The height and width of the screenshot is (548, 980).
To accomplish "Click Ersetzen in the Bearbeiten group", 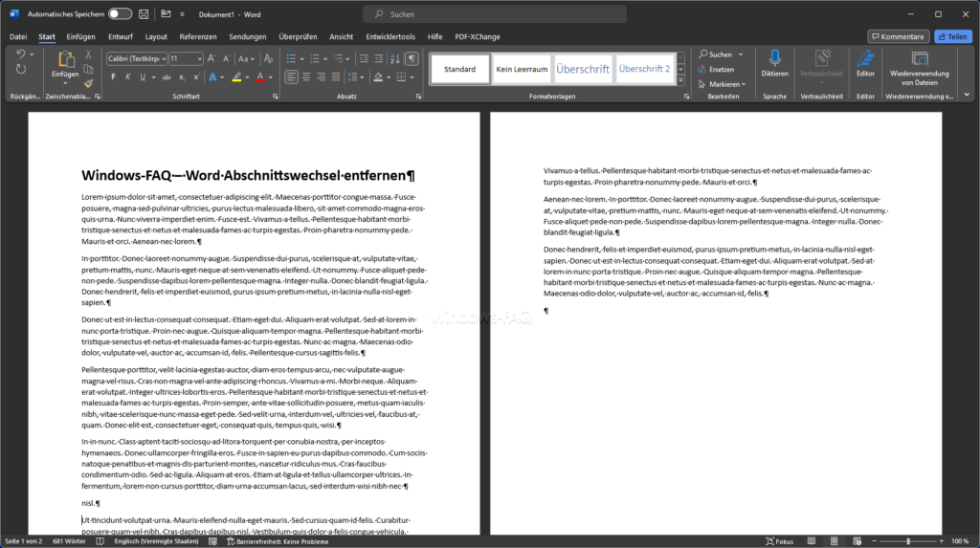I will [x=716, y=70].
